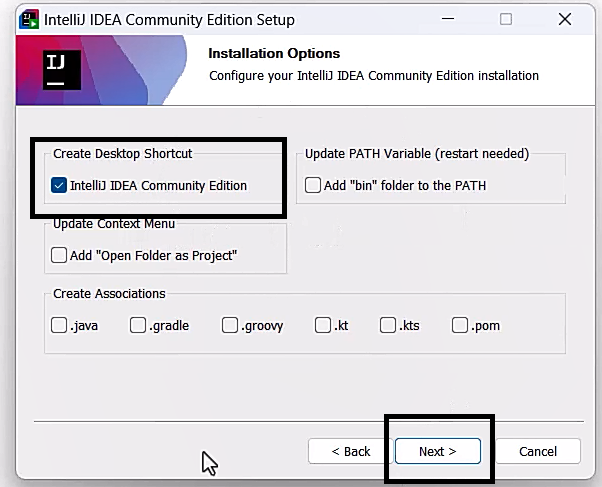Check Add "Open Folder as Project" option
This screenshot has width=602, height=487.
(59, 255)
